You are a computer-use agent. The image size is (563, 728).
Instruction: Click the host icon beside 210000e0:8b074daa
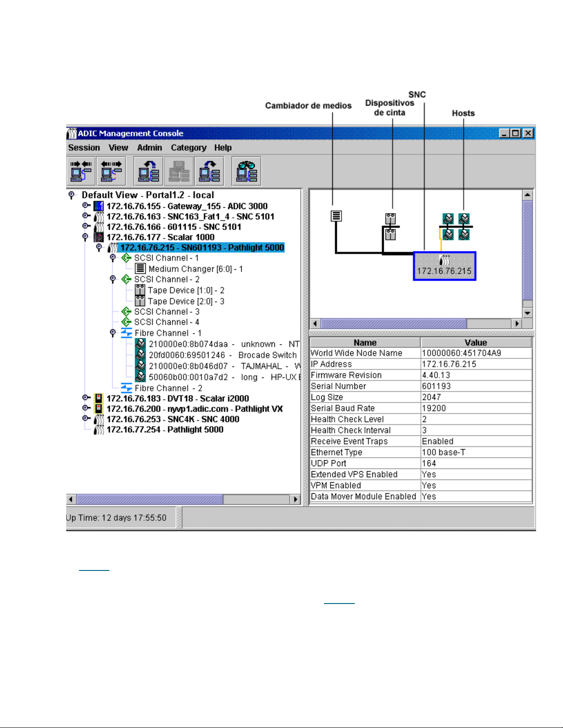141,344
